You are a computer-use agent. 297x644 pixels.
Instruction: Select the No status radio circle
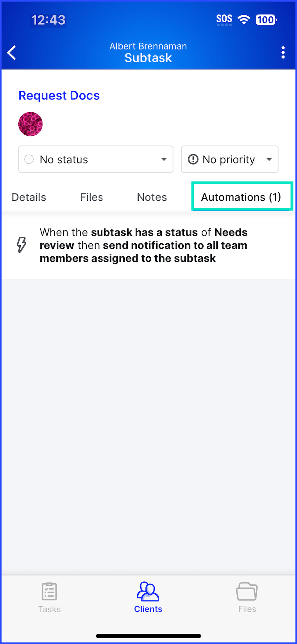(29, 159)
